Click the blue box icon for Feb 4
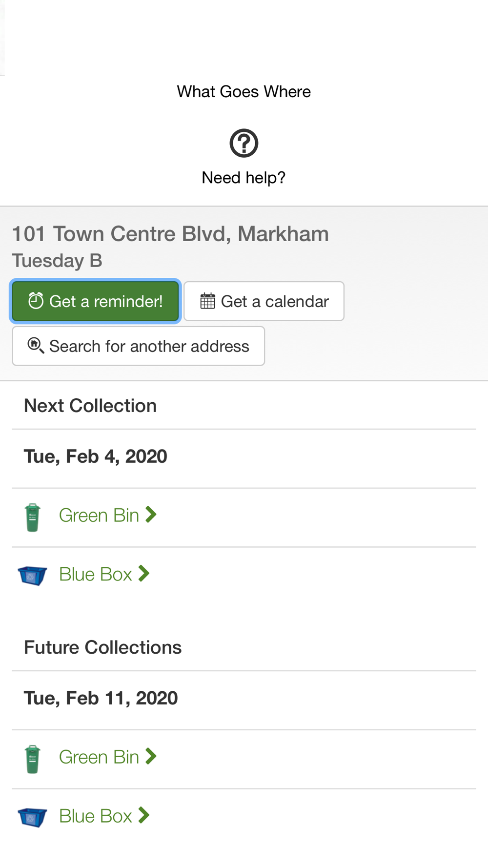Image resolution: width=488 pixels, height=868 pixels. click(32, 575)
